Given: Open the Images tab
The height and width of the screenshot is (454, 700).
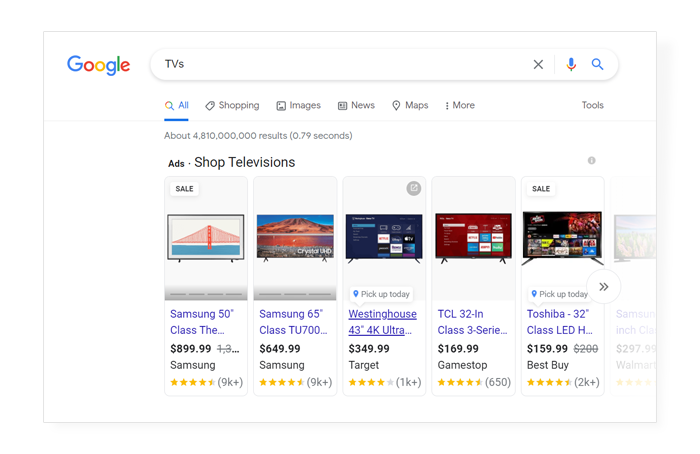Looking at the screenshot, I should (298, 105).
